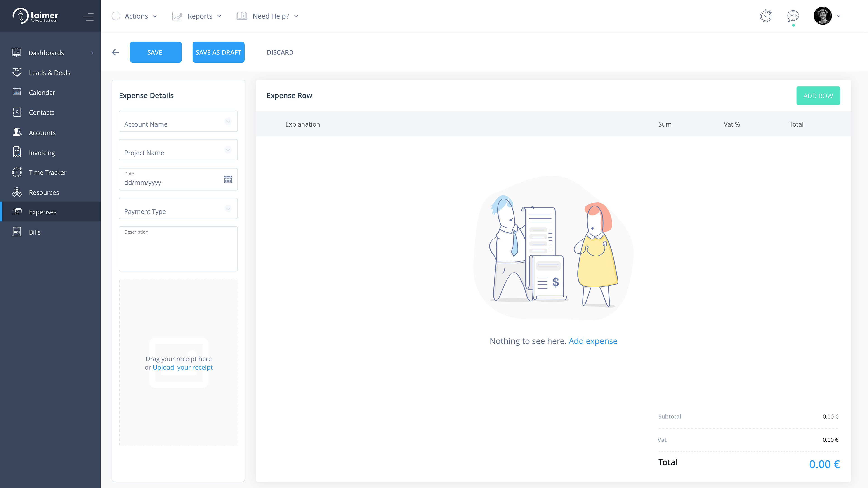The image size is (868, 488).
Task: Click the SAVE button
Action: coord(155,52)
